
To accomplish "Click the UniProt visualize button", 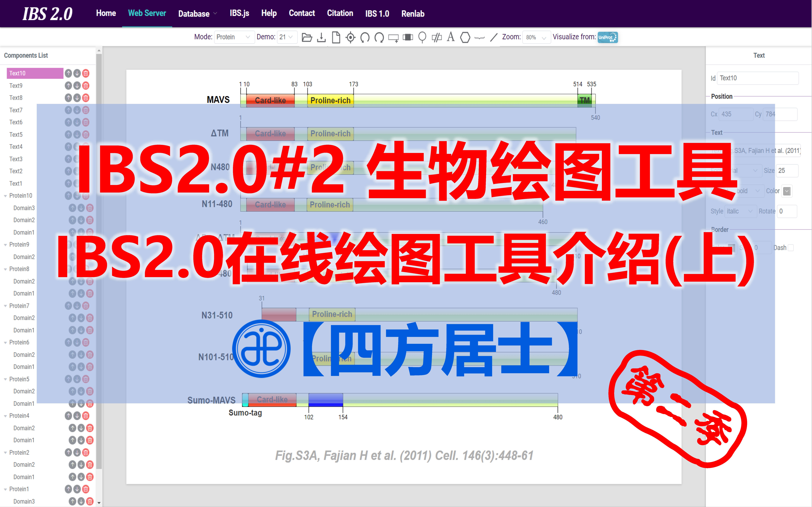I will [608, 37].
